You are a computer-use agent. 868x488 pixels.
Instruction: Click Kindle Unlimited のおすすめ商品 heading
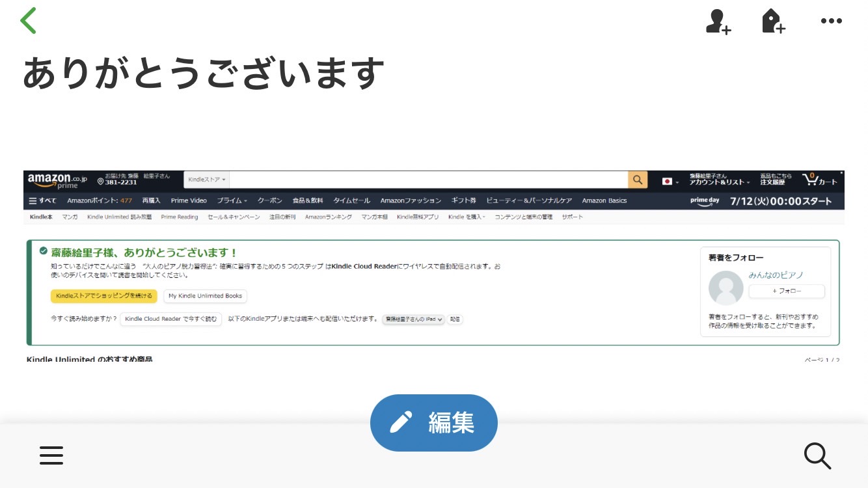90,360
